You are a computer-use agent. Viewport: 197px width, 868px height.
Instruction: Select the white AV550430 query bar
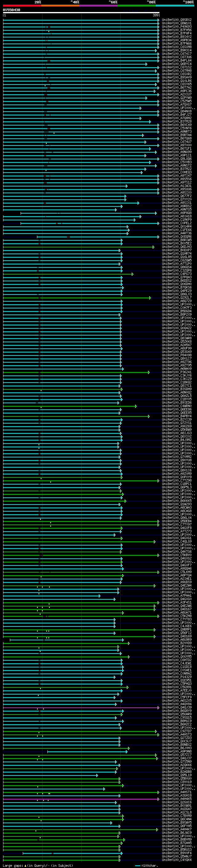81,12
